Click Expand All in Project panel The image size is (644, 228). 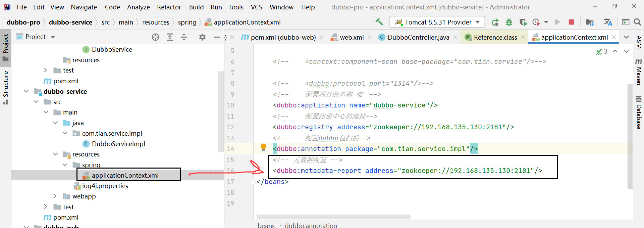pos(170,37)
